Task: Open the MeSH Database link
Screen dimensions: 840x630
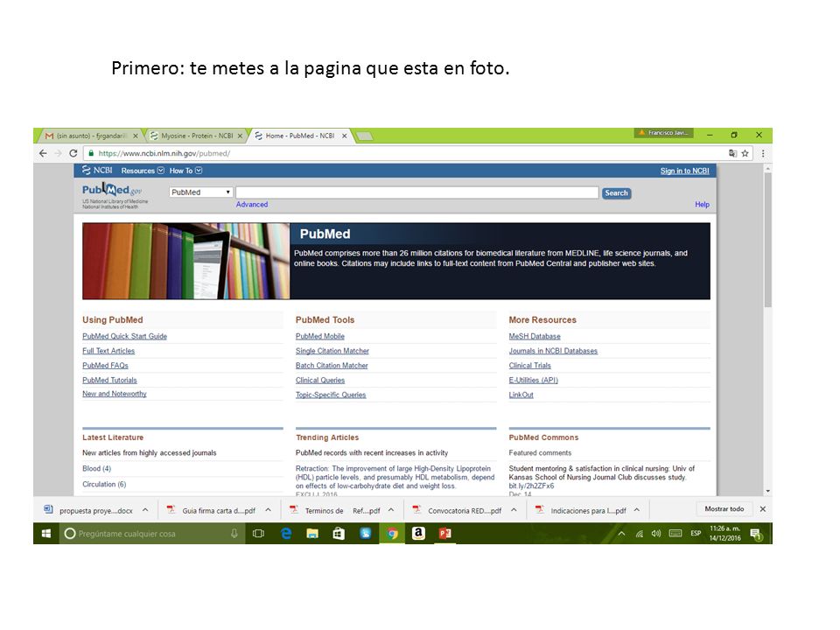Action: 535,336
